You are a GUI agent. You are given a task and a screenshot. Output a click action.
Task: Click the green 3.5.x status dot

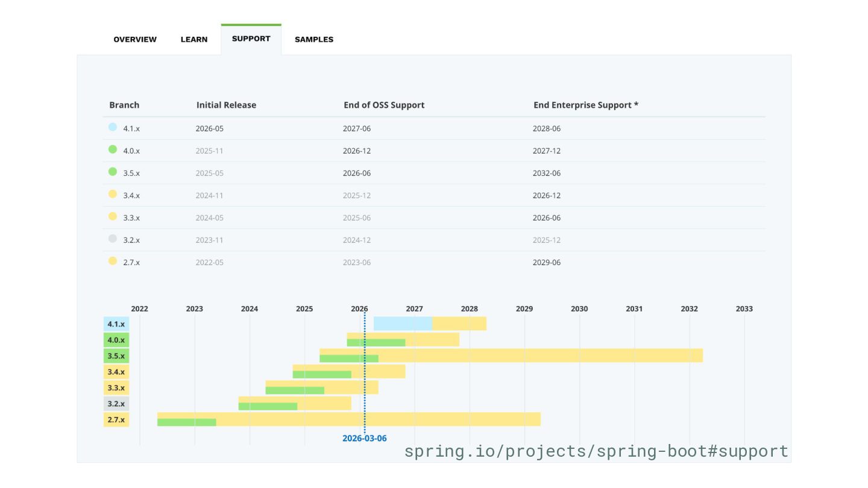[x=113, y=172]
